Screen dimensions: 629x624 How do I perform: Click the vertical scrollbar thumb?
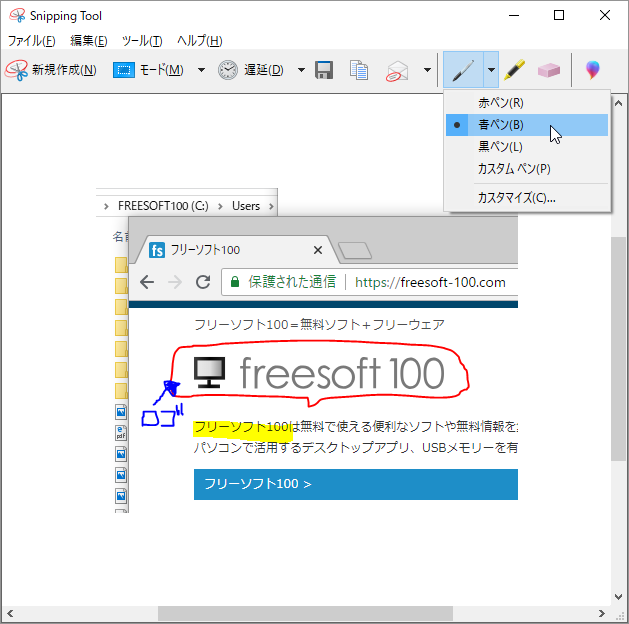click(x=619, y=349)
